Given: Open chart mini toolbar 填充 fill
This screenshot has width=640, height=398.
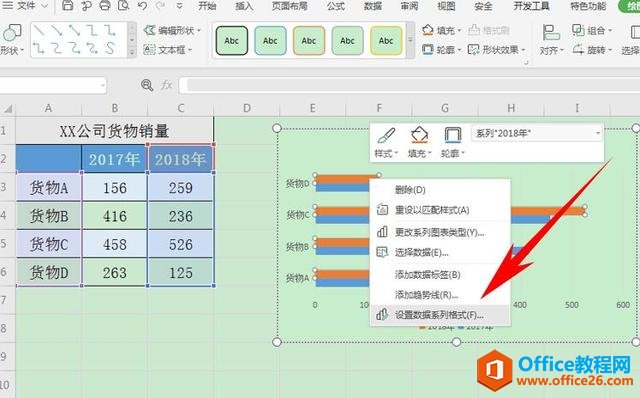Looking at the screenshot, I should (x=419, y=142).
